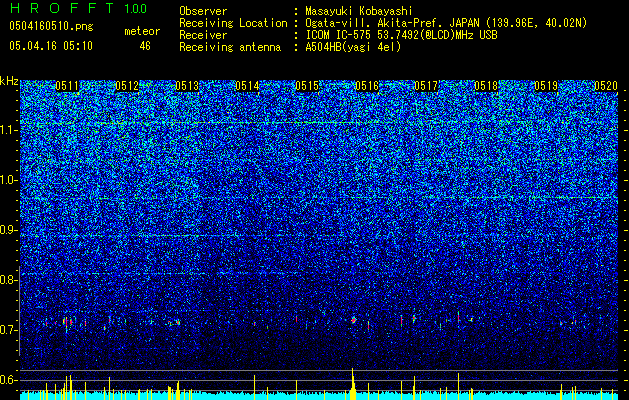
Task: Click the 0512 time marker
Action: [127, 86]
